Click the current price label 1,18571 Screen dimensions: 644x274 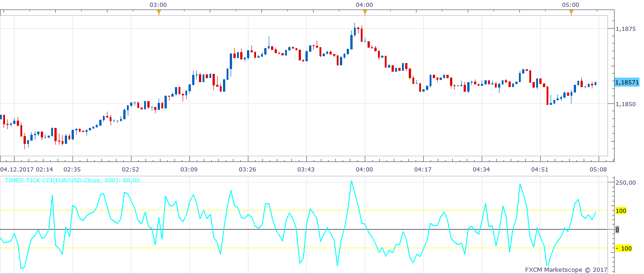coord(627,82)
